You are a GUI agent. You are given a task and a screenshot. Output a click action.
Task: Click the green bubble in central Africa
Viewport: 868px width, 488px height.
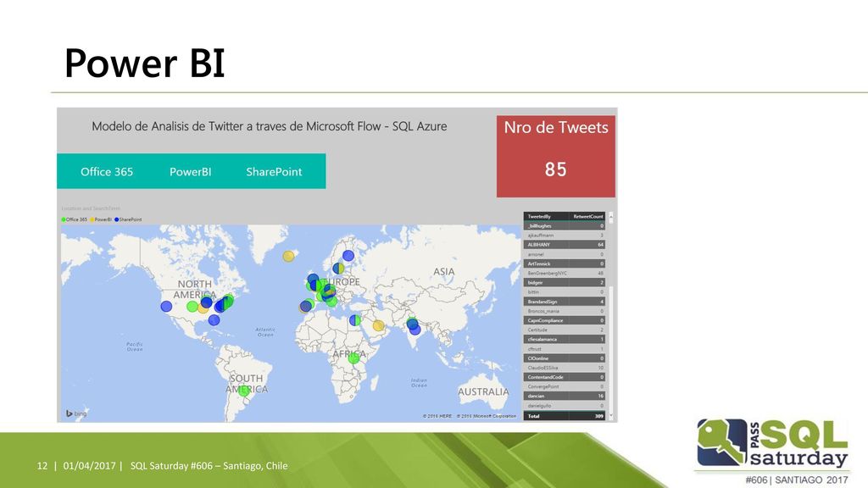(x=353, y=358)
